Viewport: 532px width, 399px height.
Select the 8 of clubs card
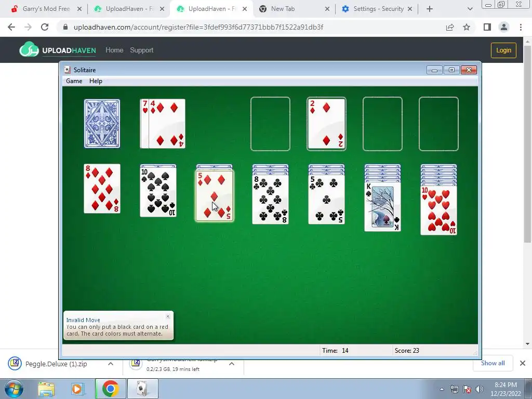270,199
